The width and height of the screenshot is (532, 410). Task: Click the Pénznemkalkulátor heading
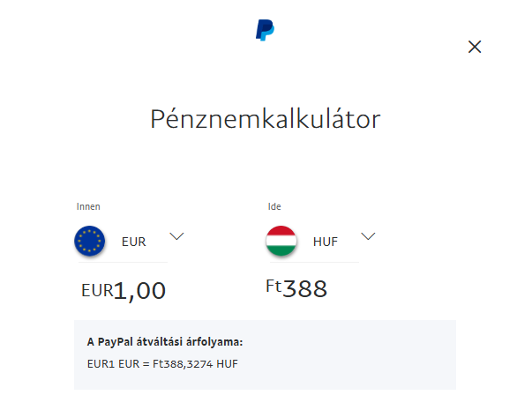(x=266, y=119)
